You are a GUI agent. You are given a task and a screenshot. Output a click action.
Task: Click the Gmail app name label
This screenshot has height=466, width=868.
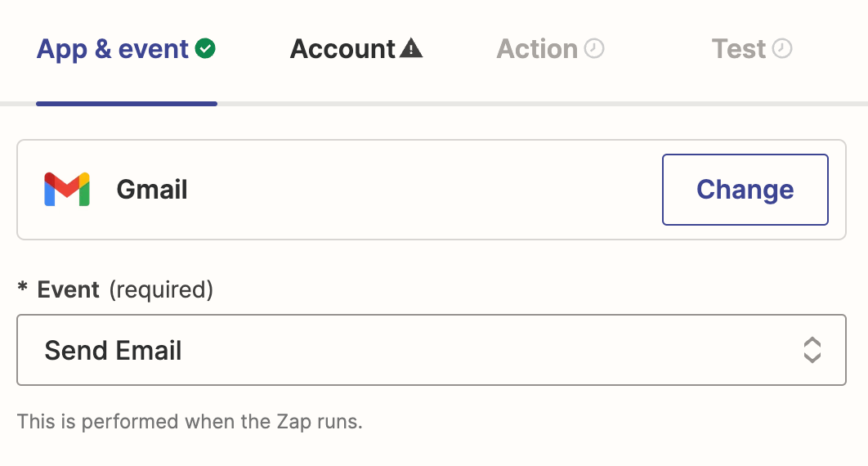[x=152, y=190]
